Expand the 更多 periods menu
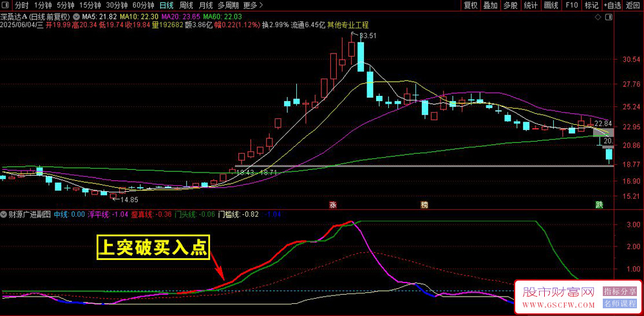The height and width of the screenshot is (316, 644). pos(253,5)
